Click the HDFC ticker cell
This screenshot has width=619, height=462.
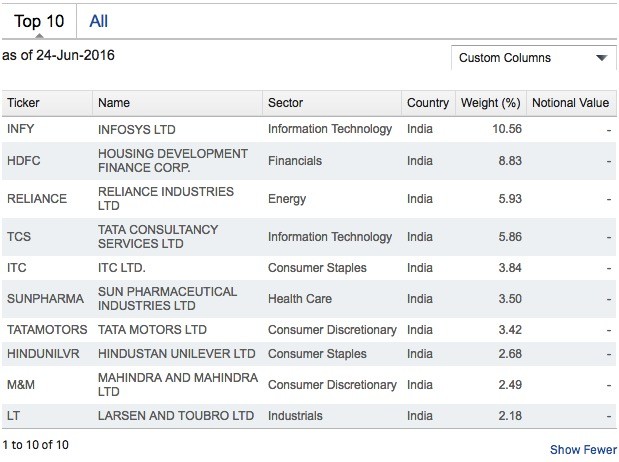pos(24,160)
